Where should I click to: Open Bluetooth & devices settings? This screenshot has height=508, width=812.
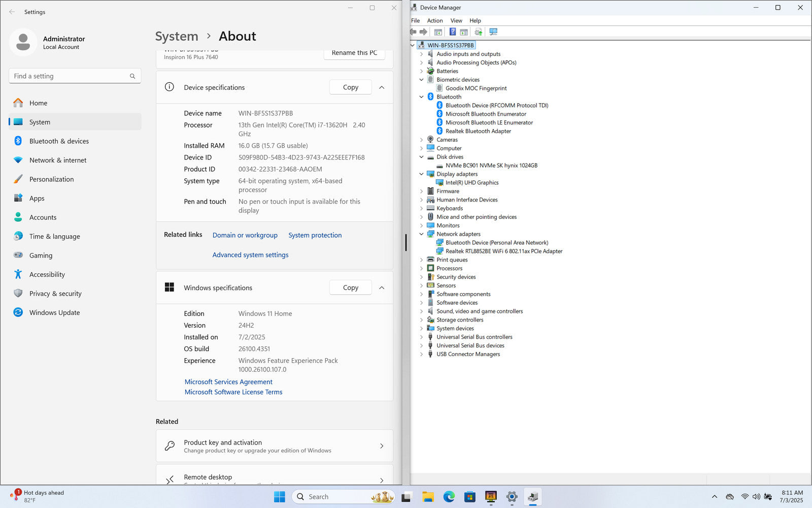(x=59, y=141)
